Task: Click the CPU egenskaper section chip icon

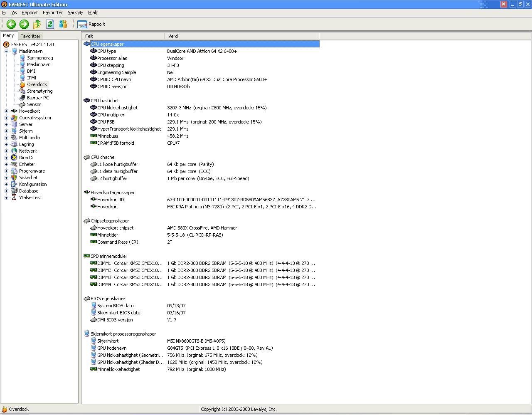Action: (87, 44)
